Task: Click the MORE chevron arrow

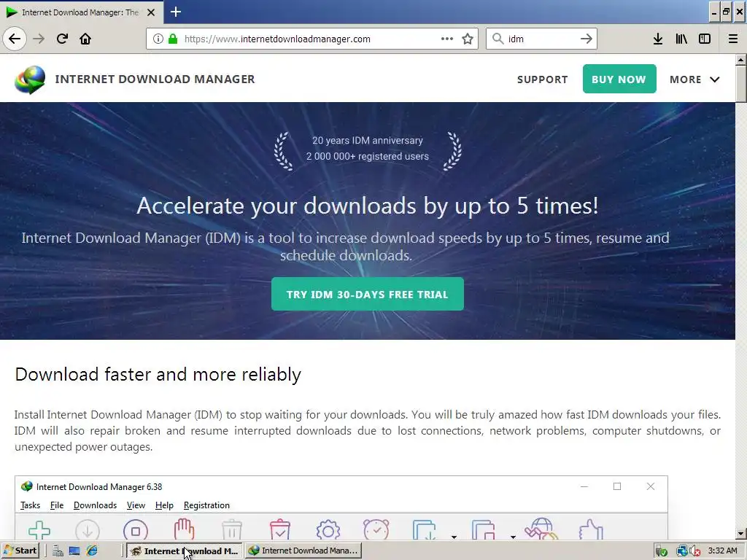Action: pos(715,79)
